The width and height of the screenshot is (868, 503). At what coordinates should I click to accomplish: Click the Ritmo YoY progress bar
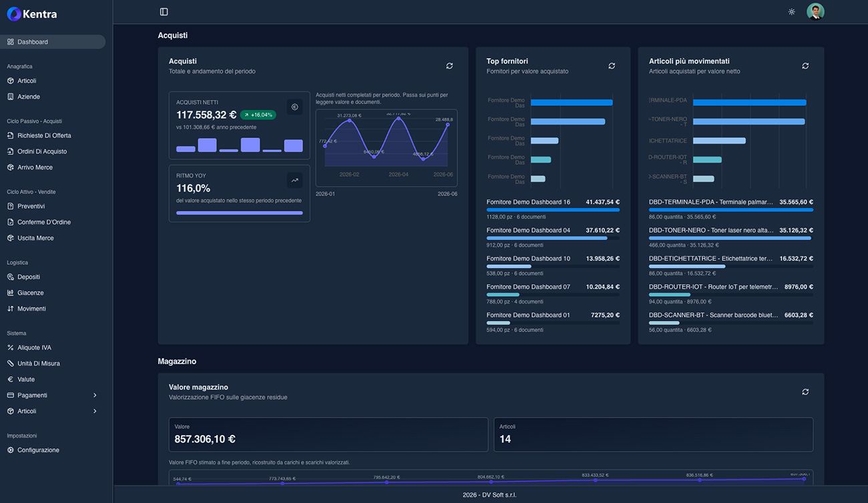239,213
